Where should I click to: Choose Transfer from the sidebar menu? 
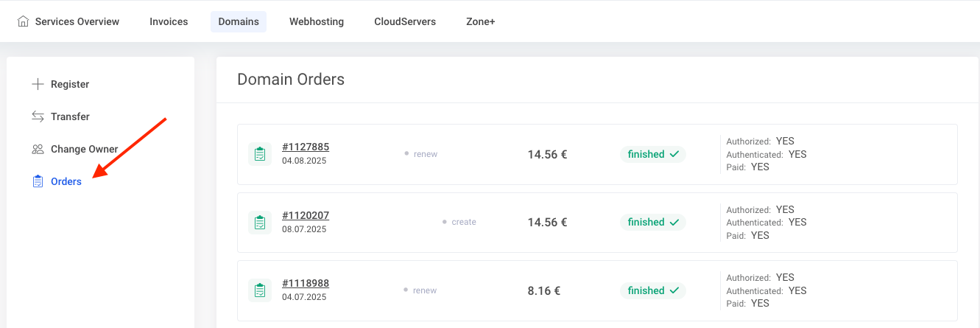pos(70,116)
